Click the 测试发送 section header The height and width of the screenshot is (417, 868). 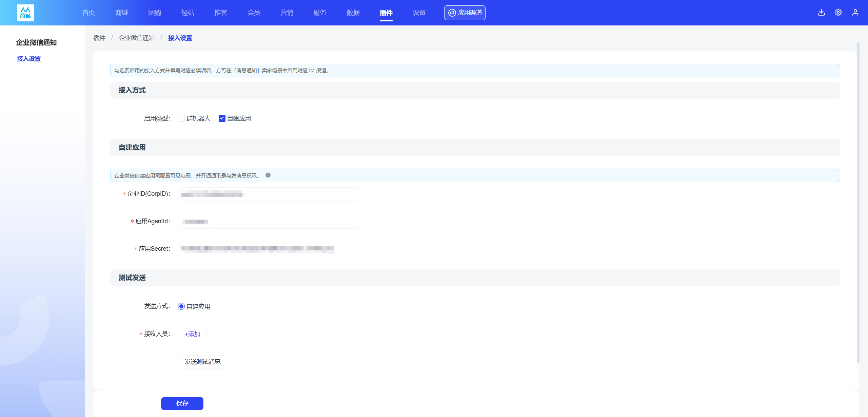coord(475,278)
